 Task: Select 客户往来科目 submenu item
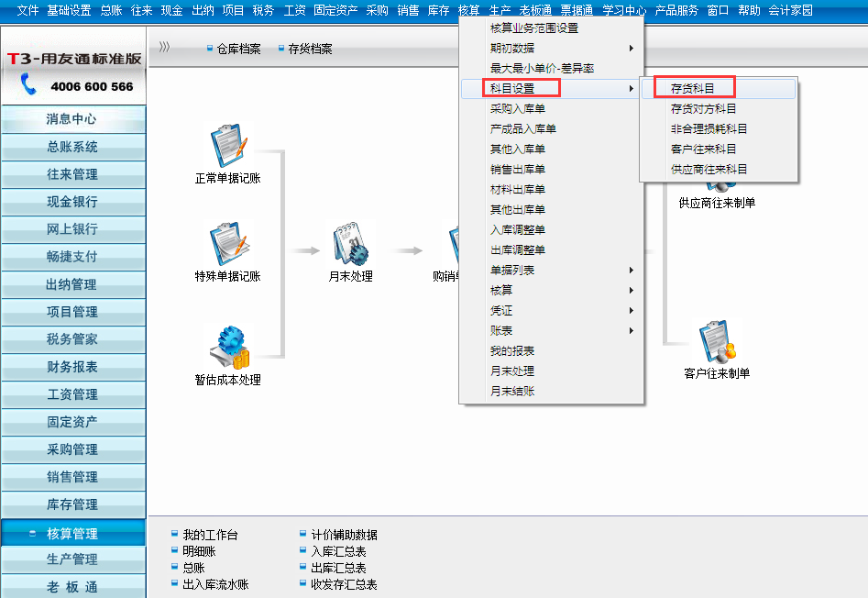pos(703,149)
